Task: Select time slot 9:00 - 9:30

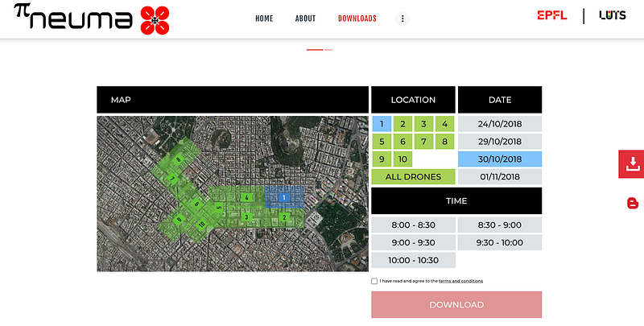Action: (x=413, y=242)
